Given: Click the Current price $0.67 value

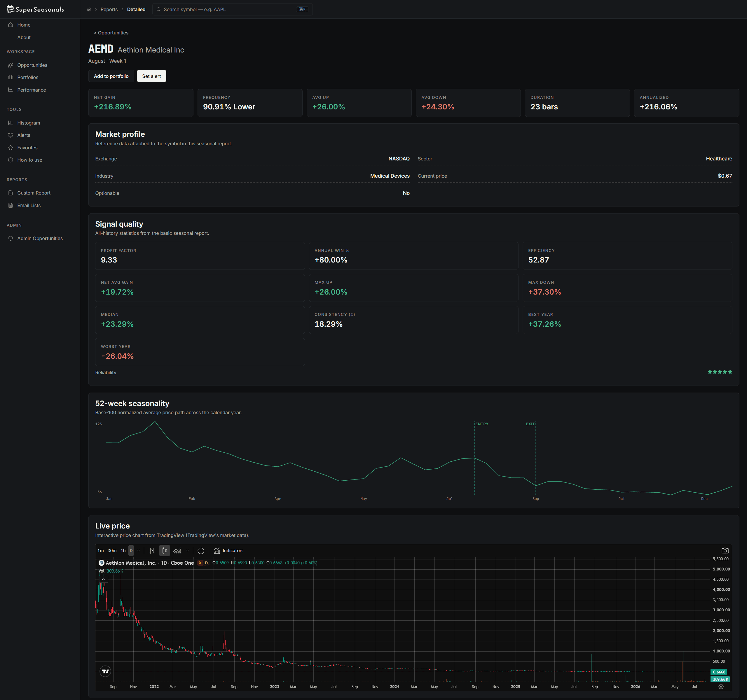Looking at the screenshot, I should (x=725, y=176).
